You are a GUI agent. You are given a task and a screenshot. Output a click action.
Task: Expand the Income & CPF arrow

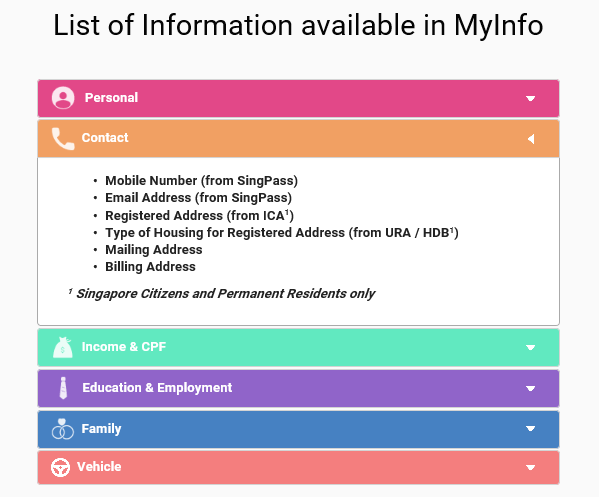(530, 347)
